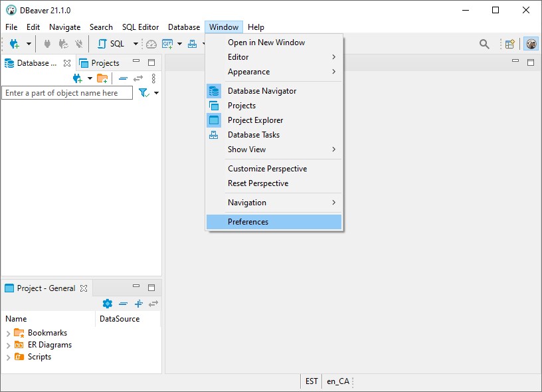Screen dimensions: 542x392
Task: Select the DBeaver perspective beaver icon
Action: coord(531,44)
